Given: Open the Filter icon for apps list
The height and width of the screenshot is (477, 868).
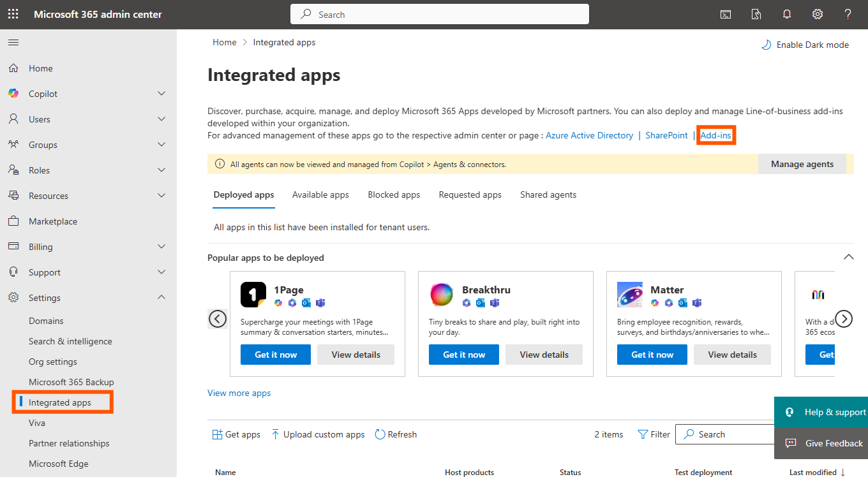Looking at the screenshot, I should [643, 434].
